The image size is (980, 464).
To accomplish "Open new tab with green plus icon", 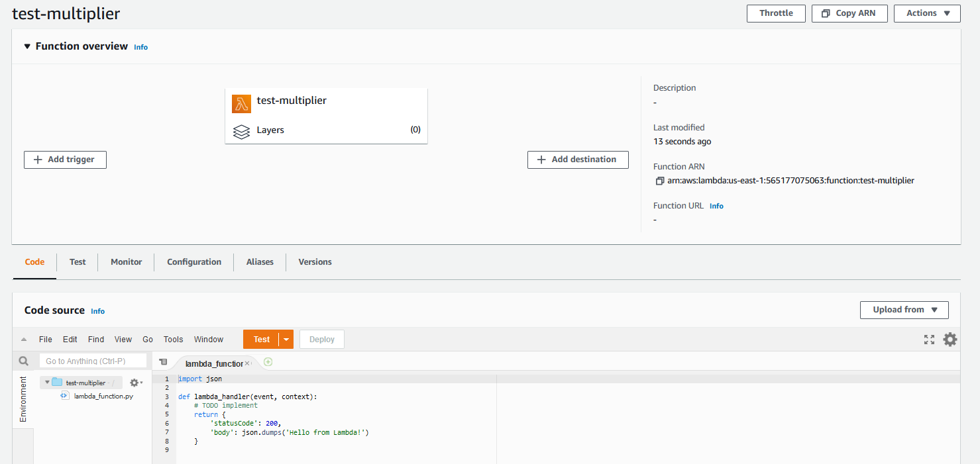I will click(x=268, y=362).
